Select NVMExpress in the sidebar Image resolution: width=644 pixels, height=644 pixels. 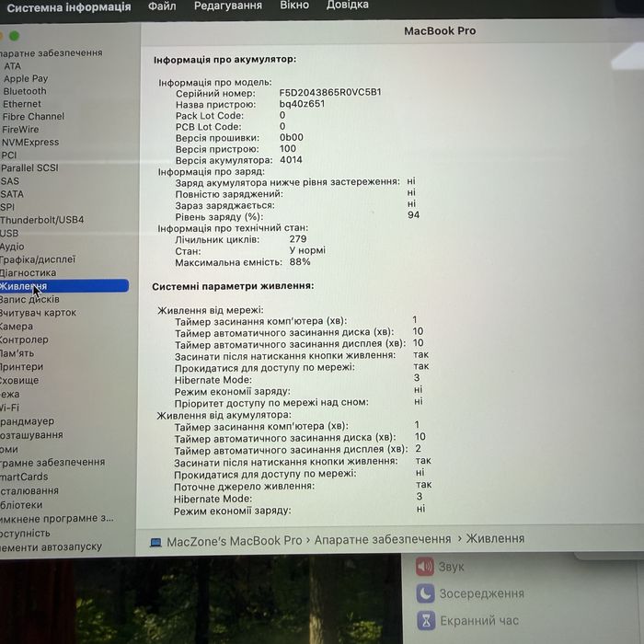(x=30, y=142)
